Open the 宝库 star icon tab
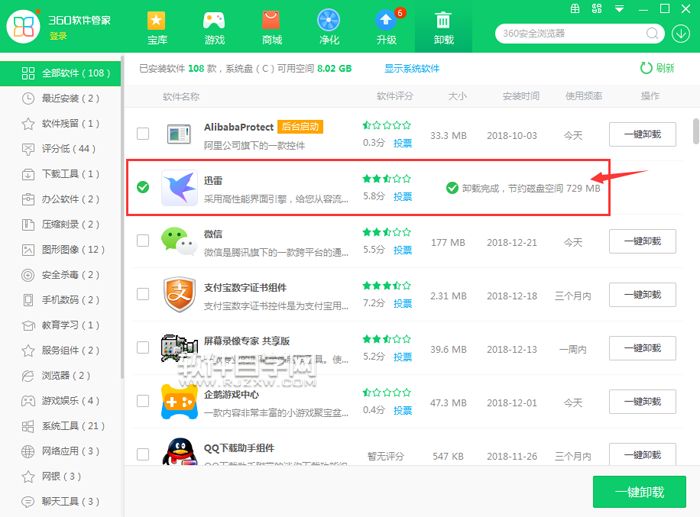 click(x=157, y=28)
